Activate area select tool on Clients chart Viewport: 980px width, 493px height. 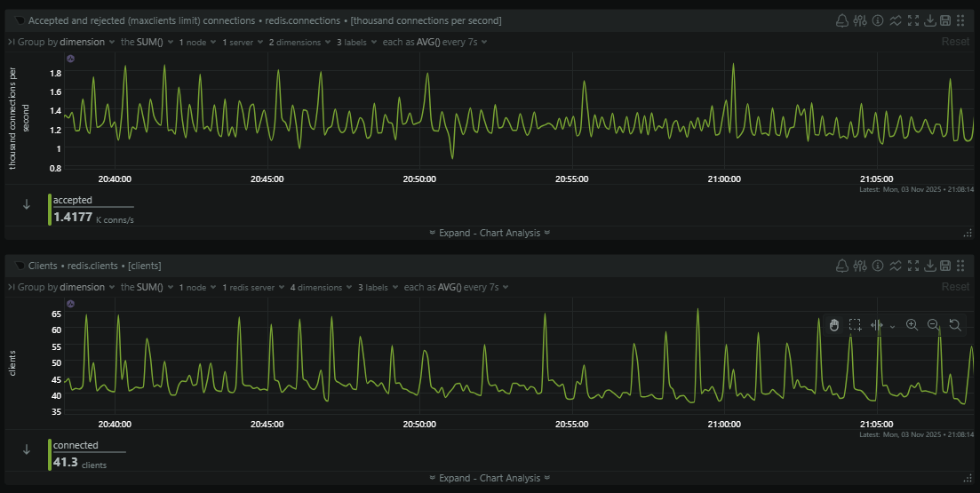click(855, 325)
